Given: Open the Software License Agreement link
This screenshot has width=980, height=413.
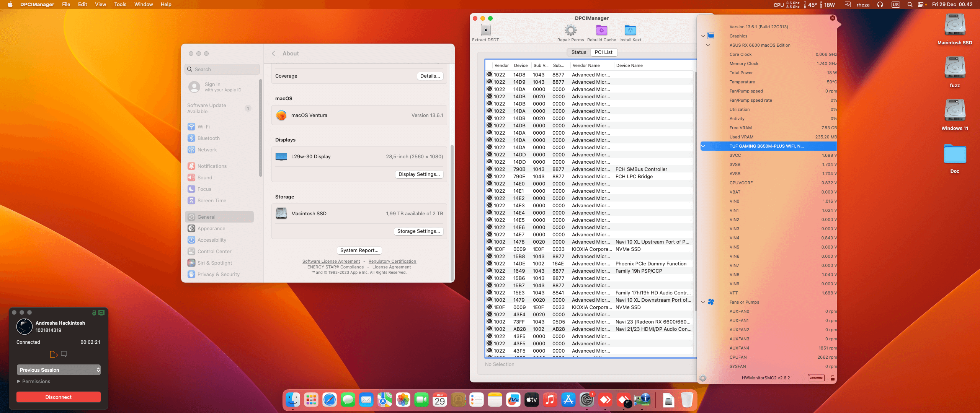Looking at the screenshot, I should tap(331, 262).
